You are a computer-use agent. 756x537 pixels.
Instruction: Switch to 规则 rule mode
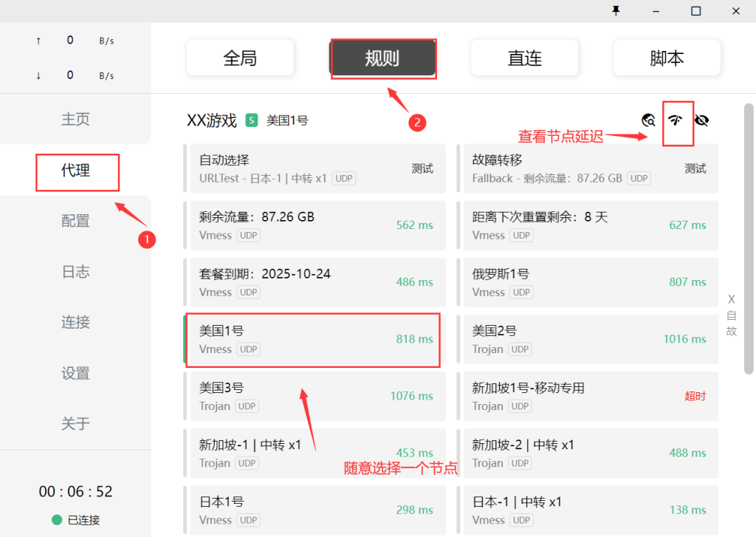pyautogui.click(x=382, y=58)
